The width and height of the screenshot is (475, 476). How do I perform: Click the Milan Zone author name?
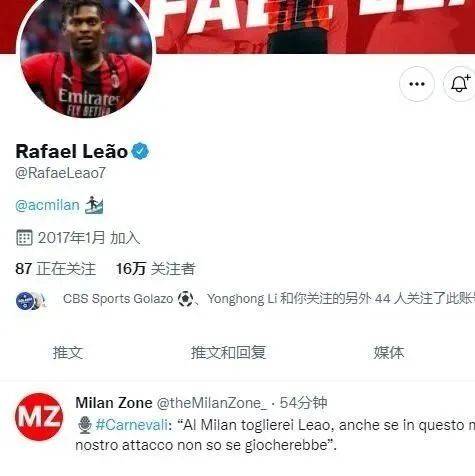tap(114, 403)
